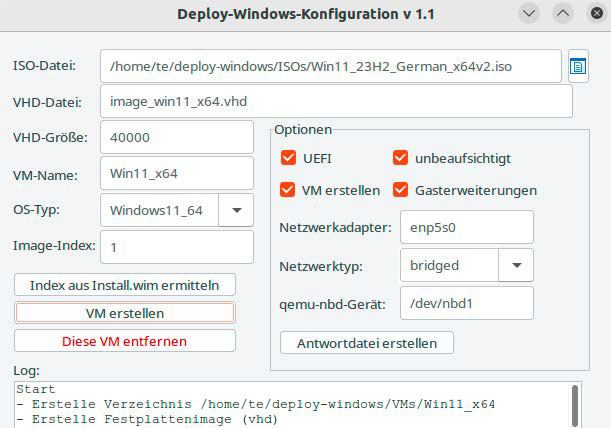Click the Antwortdatei erstellen button

tap(367, 343)
